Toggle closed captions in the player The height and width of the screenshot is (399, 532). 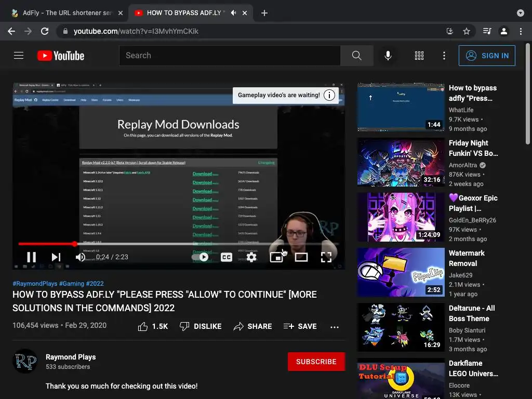point(227,257)
